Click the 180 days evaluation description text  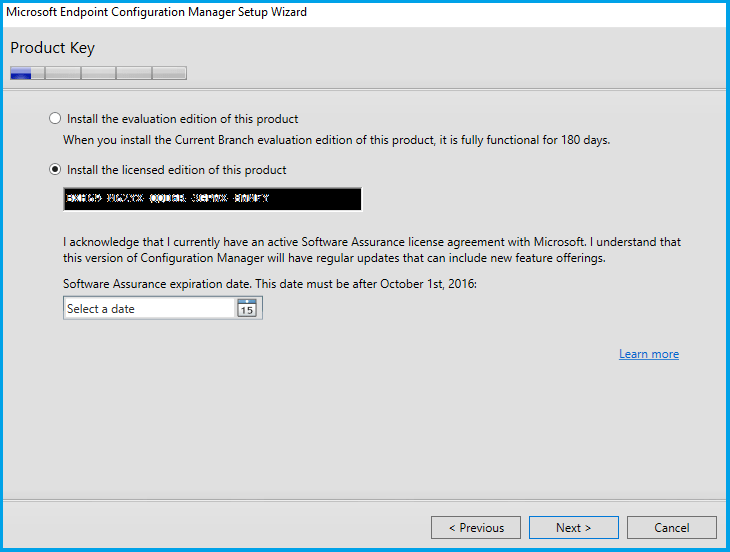pos(336,140)
